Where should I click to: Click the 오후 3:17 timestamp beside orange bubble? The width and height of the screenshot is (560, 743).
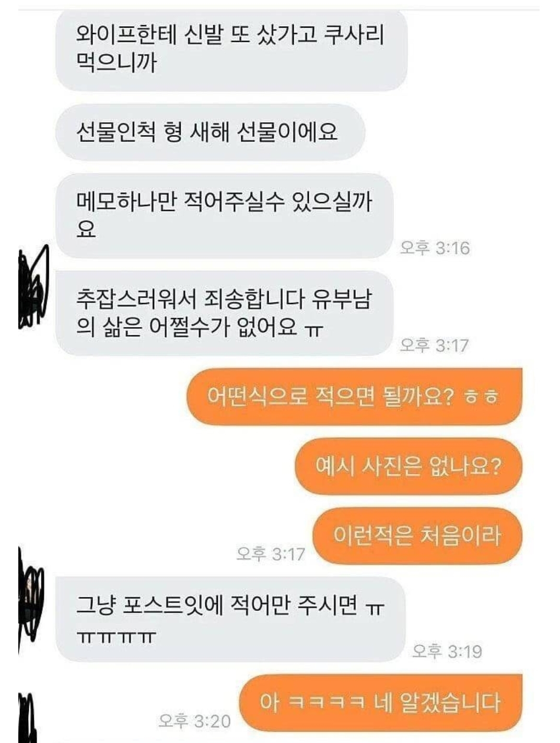271,553
